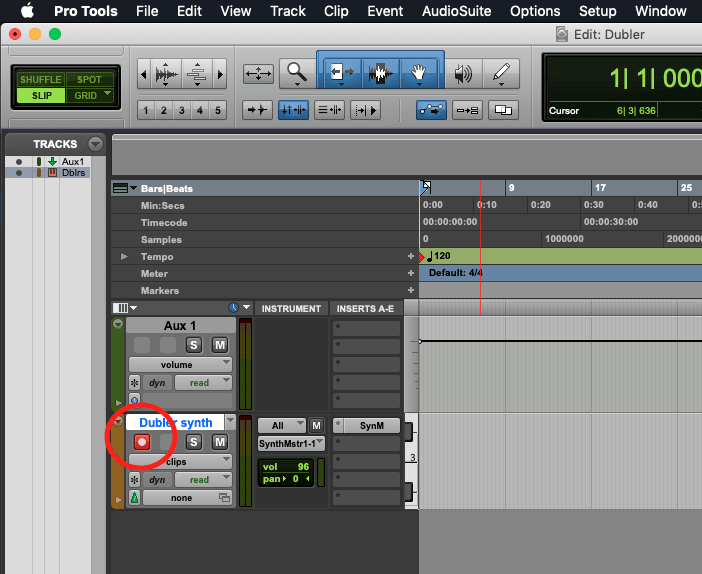The width and height of the screenshot is (702, 574).
Task: Adjust instrument vol 96 field
Action: (x=286, y=467)
